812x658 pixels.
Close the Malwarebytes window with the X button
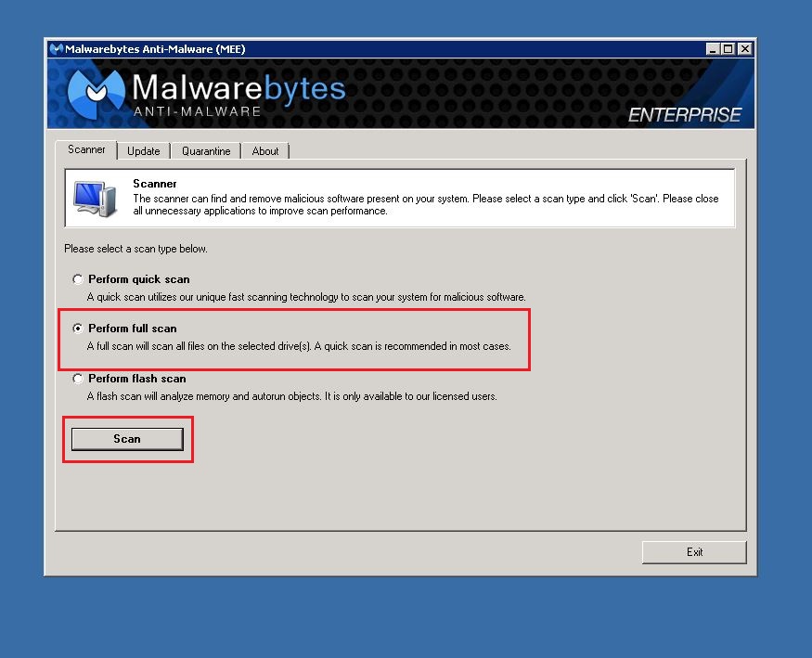click(x=744, y=49)
